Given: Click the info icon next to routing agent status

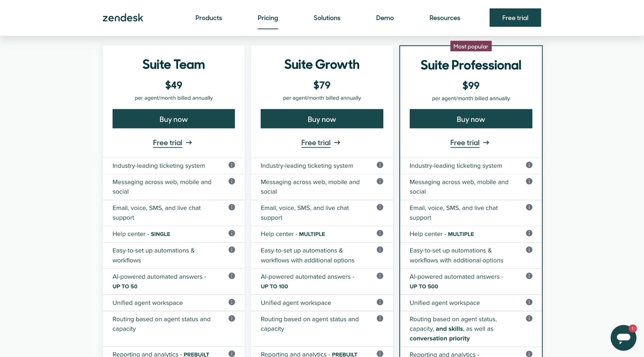Looking at the screenshot, I should 232,318.
